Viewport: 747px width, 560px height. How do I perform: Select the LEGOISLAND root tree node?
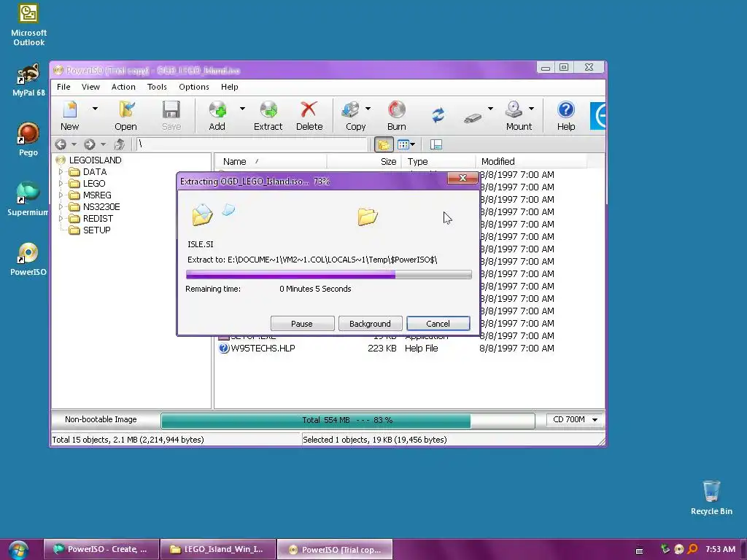point(95,160)
